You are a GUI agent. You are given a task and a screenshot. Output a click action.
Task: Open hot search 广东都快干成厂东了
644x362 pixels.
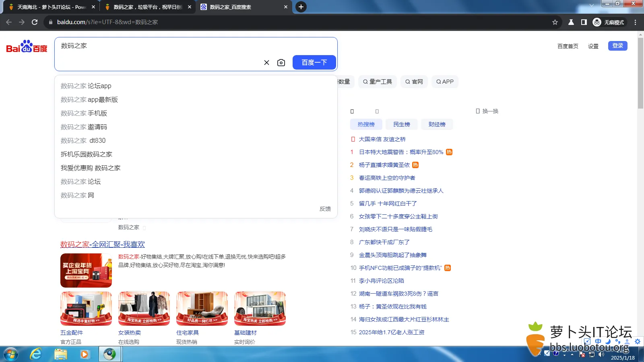pos(384,242)
